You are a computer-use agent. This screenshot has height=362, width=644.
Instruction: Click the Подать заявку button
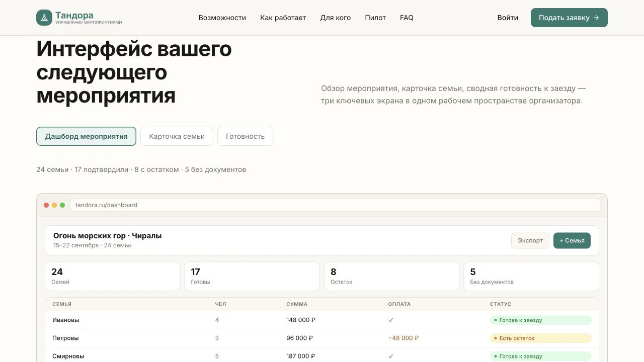point(569,18)
